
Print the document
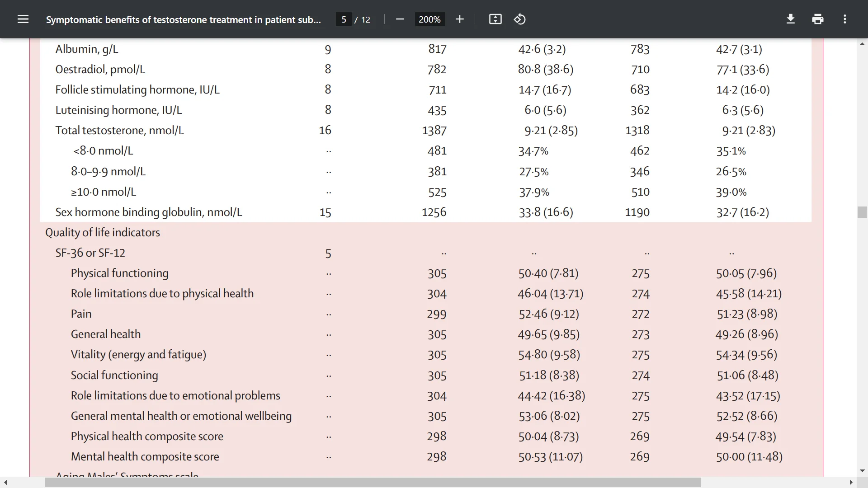pyautogui.click(x=818, y=19)
